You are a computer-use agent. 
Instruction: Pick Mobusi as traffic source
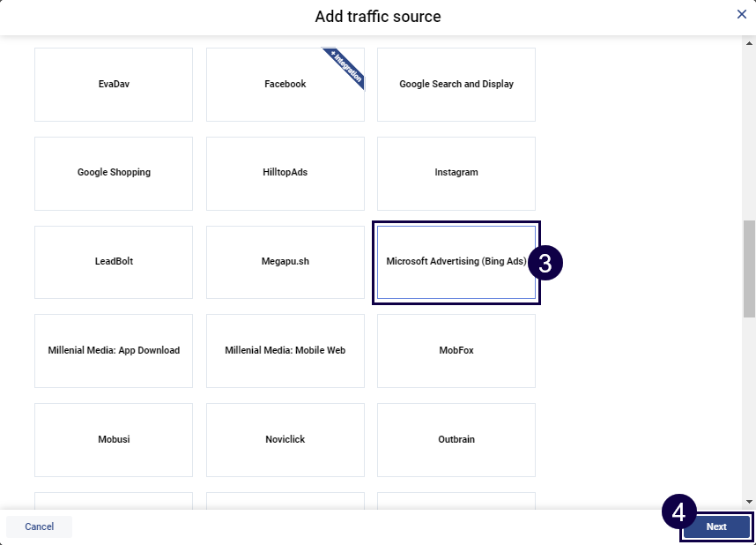pyautogui.click(x=114, y=440)
